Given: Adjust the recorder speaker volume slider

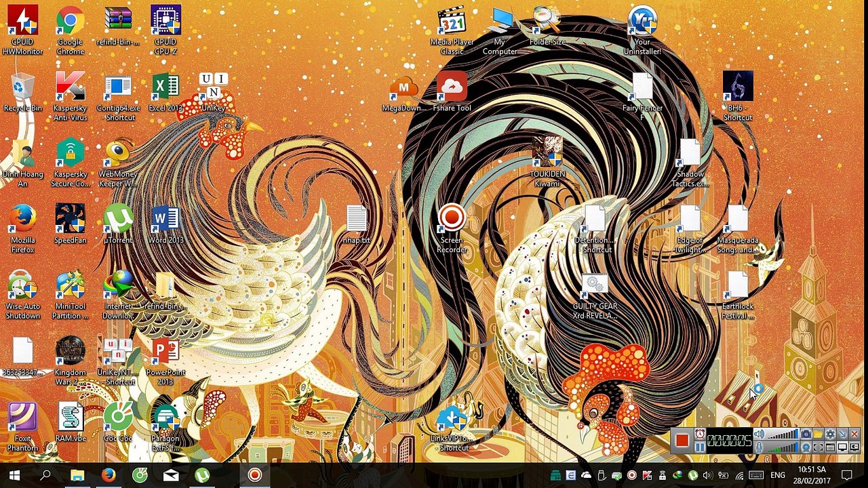Looking at the screenshot, I should (x=782, y=435).
